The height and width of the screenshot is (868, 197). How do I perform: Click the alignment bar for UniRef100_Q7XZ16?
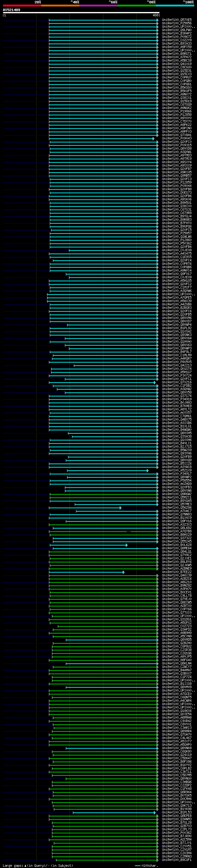tap(103, 382)
